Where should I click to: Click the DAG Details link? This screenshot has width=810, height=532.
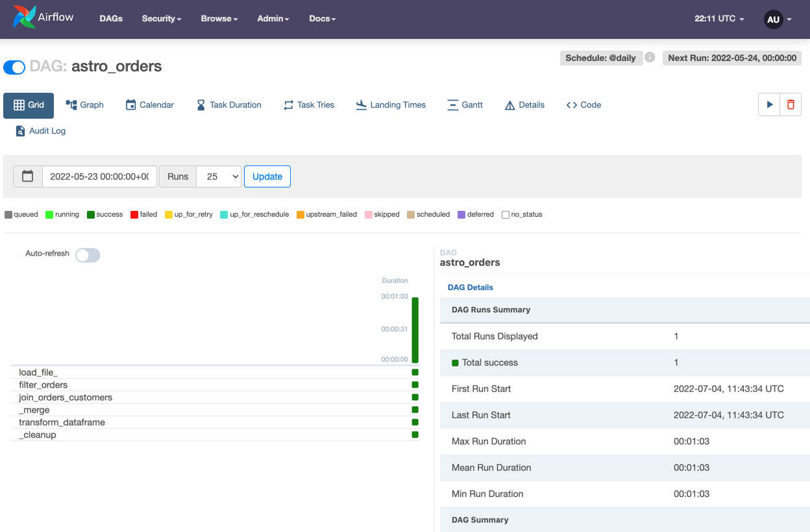click(471, 287)
